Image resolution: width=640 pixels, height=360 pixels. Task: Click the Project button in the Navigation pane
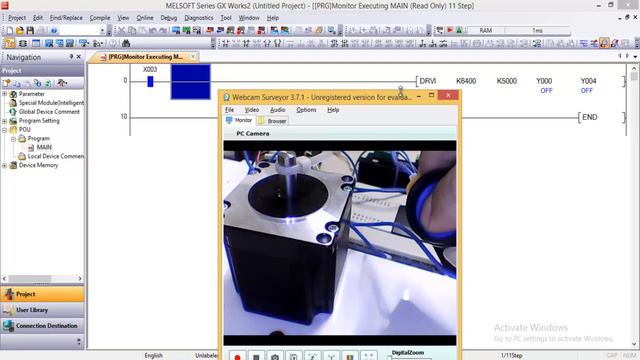pos(42,294)
